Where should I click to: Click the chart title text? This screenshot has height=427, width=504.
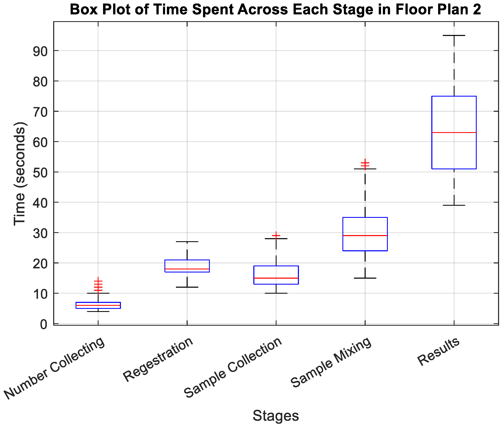(276, 10)
